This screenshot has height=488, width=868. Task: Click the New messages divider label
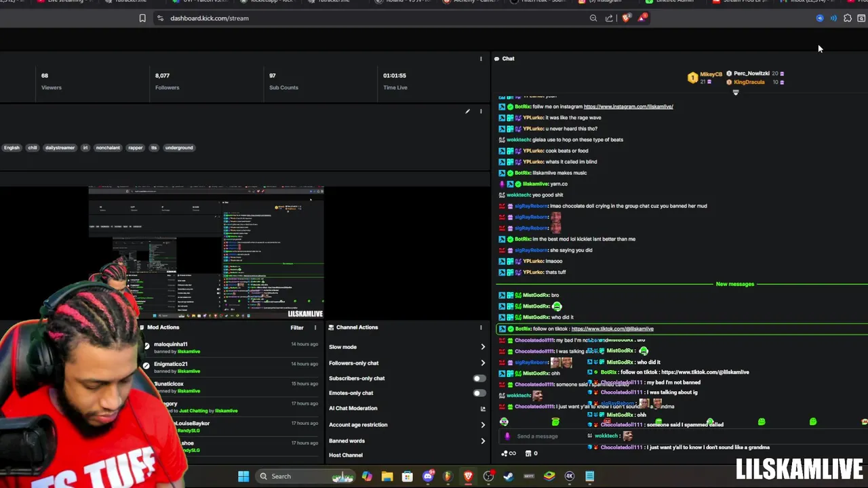point(735,284)
